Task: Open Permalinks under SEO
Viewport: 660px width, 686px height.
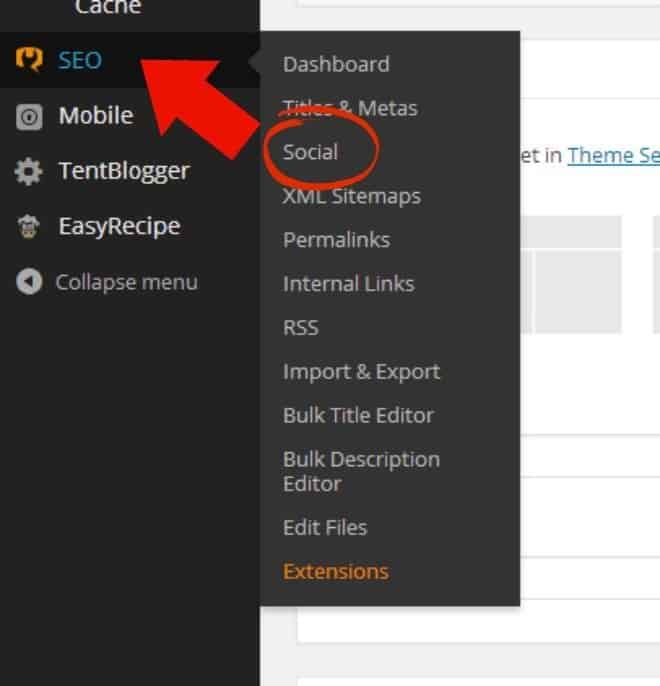Action: coord(336,240)
